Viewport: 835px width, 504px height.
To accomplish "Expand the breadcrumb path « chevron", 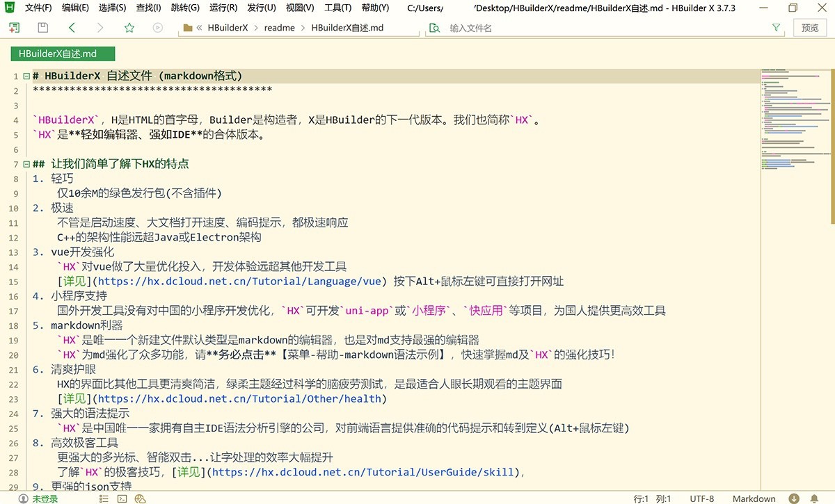I will tap(200, 28).
